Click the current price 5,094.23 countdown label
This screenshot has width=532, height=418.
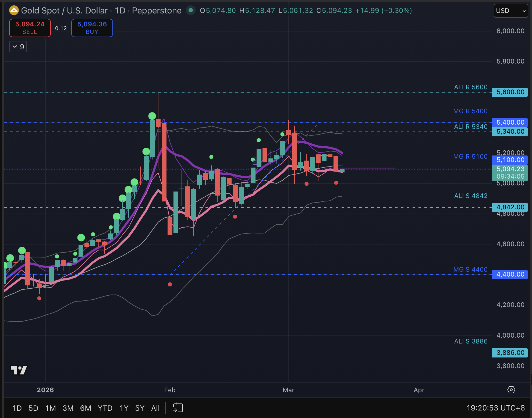tap(510, 173)
